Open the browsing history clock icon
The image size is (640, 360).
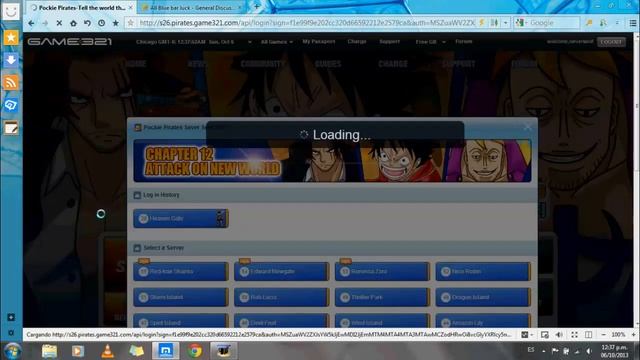(x=101, y=23)
